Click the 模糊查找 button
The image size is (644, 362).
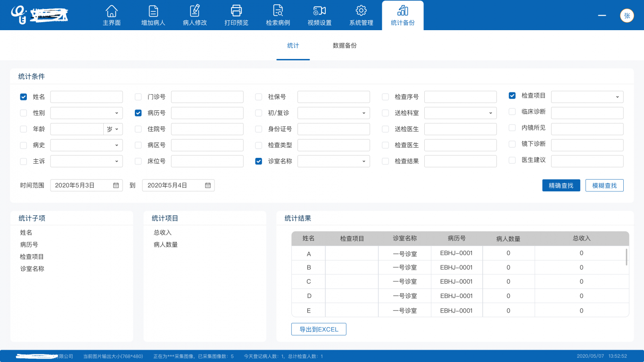click(x=604, y=185)
